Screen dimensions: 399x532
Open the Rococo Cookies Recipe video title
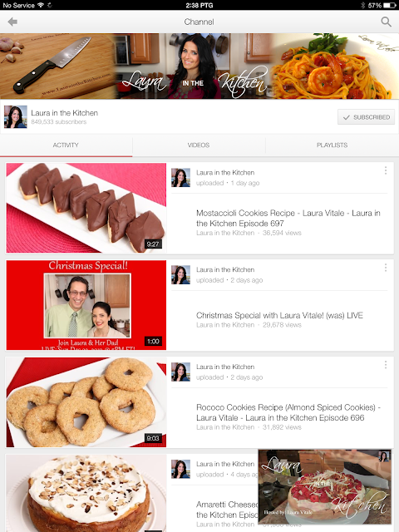tap(288, 412)
